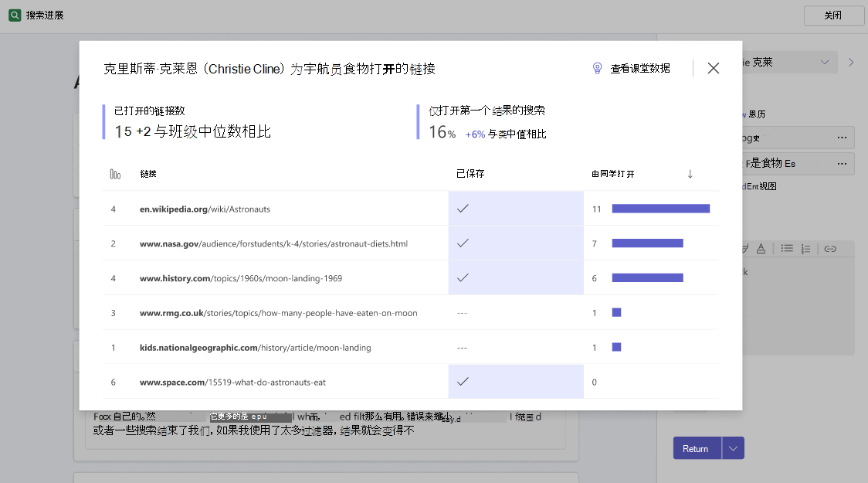Click the 关闭 button at top right
868x483 pixels.
coord(833,15)
